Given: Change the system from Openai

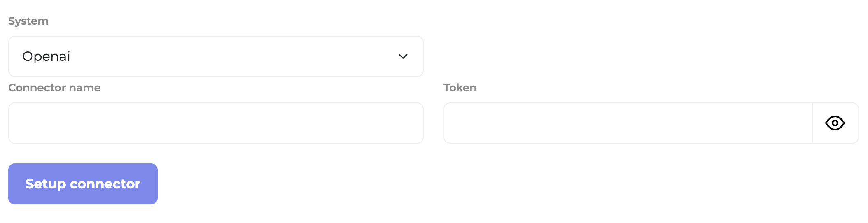Looking at the screenshot, I should click(216, 56).
